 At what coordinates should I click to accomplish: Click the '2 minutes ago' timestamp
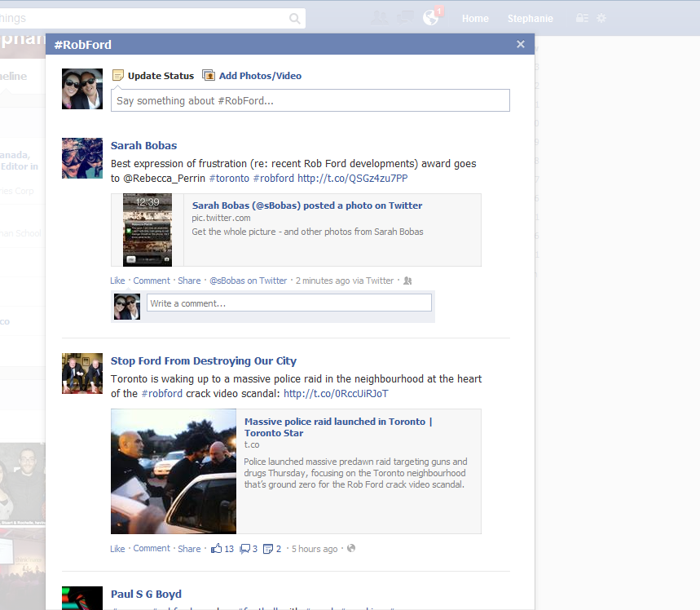pos(323,281)
